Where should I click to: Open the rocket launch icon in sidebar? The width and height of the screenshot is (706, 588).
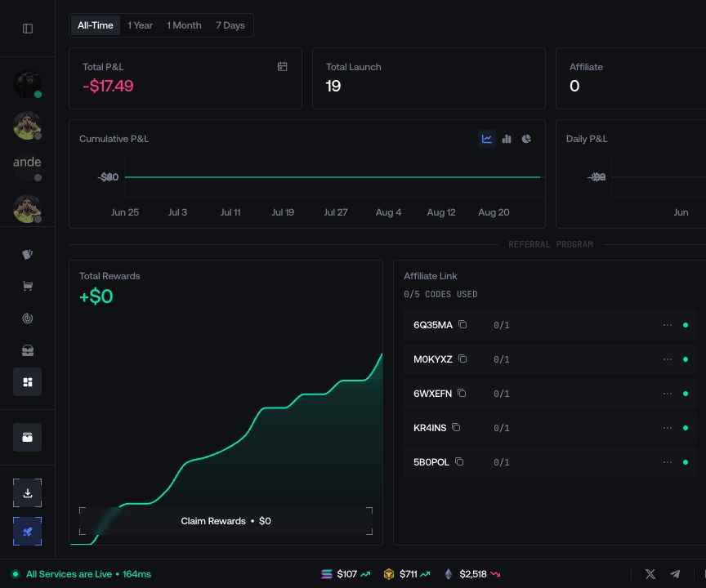point(28,532)
